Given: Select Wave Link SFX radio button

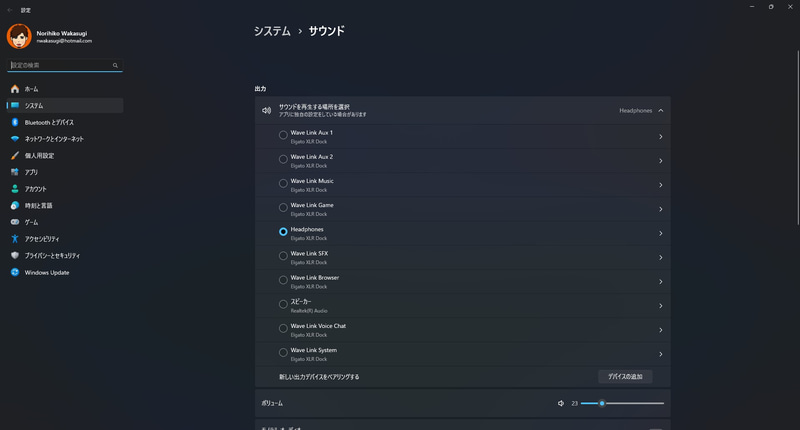Looking at the screenshot, I should (283, 256).
